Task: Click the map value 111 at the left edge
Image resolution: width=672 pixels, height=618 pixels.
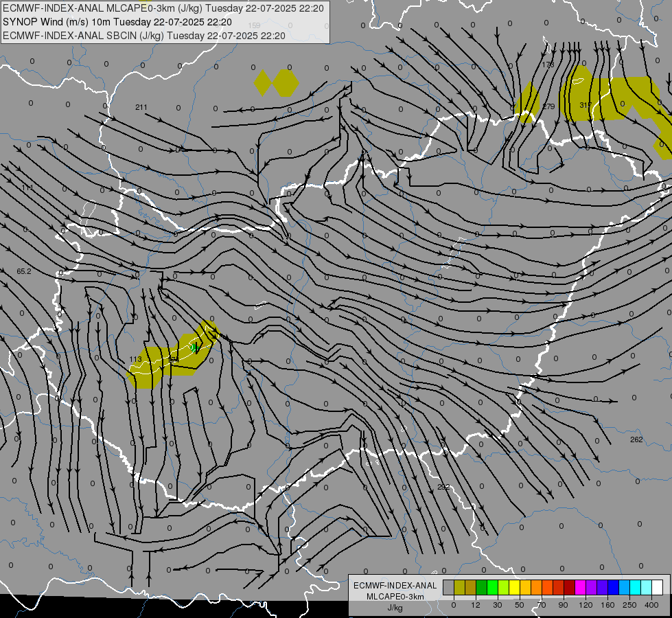Action: [27, 188]
